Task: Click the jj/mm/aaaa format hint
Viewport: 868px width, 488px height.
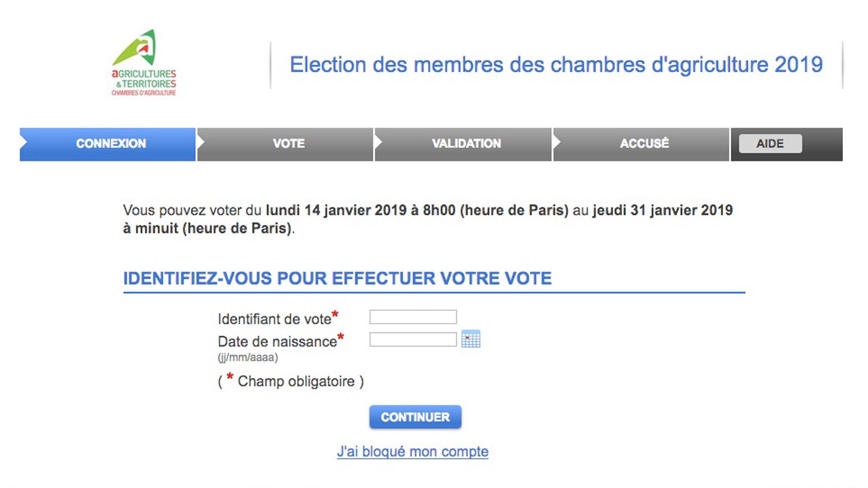Action: (248, 357)
